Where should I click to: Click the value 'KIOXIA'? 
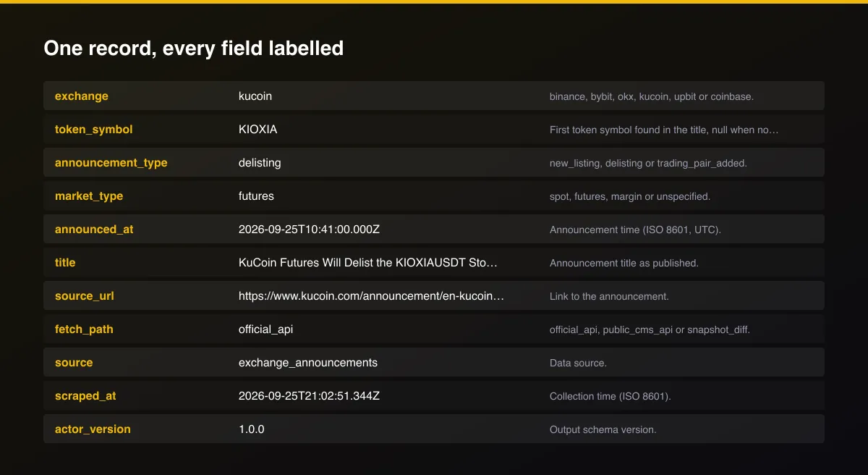point(258,130)
